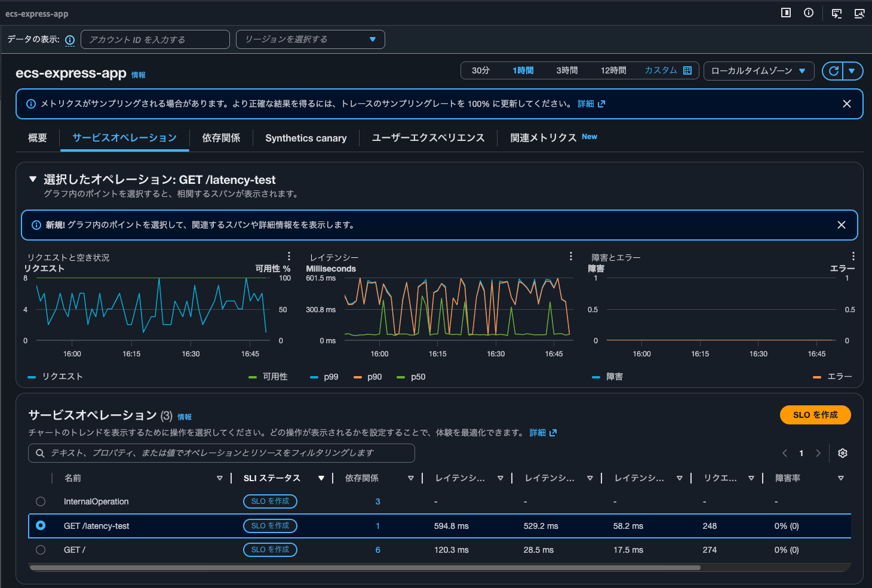Open the table settings gear icon
The image size is (872, 588).
tap(842, 453)
